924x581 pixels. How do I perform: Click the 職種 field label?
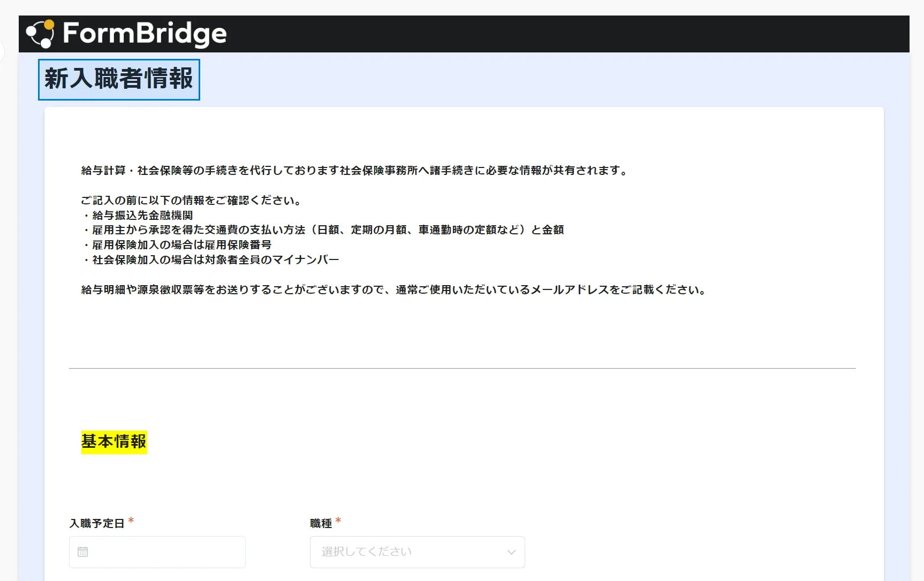pyautogui.click(x=321, y=523)
